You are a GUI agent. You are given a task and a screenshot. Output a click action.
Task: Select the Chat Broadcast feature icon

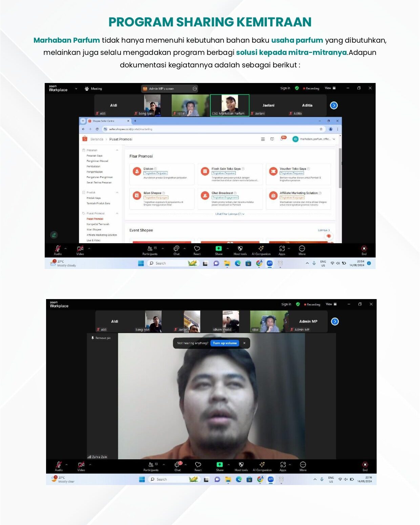coord(205,196)
